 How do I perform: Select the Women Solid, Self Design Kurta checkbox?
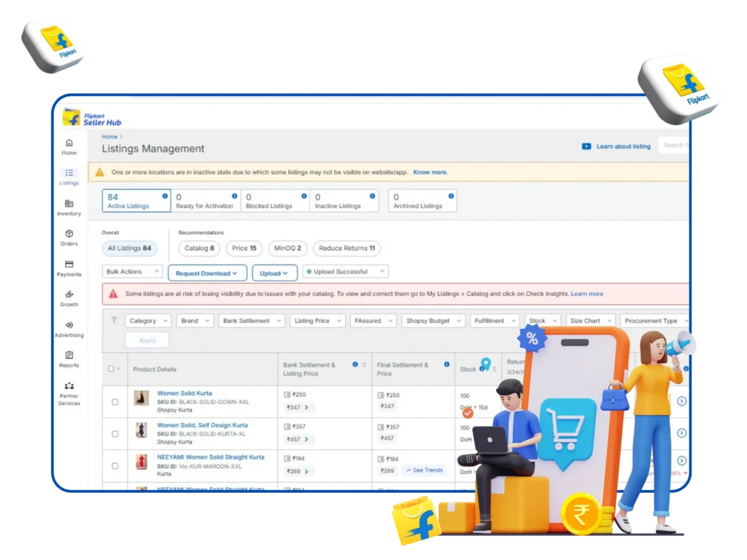tap(115, 434)
